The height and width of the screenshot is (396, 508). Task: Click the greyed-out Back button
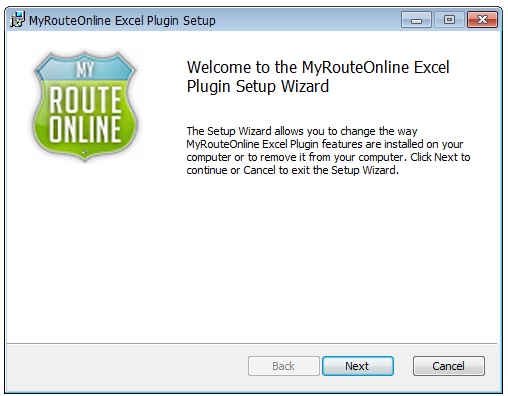point(284,366)
